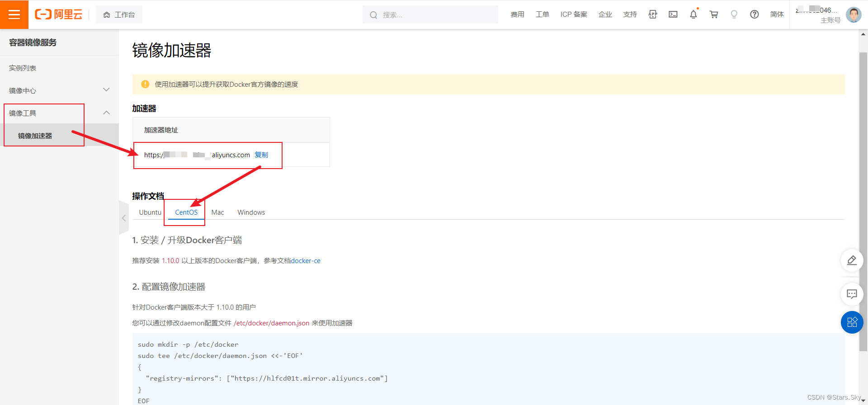Switch to the Mac tab
This screenshot has width=868, height=405.
(217, 212)
